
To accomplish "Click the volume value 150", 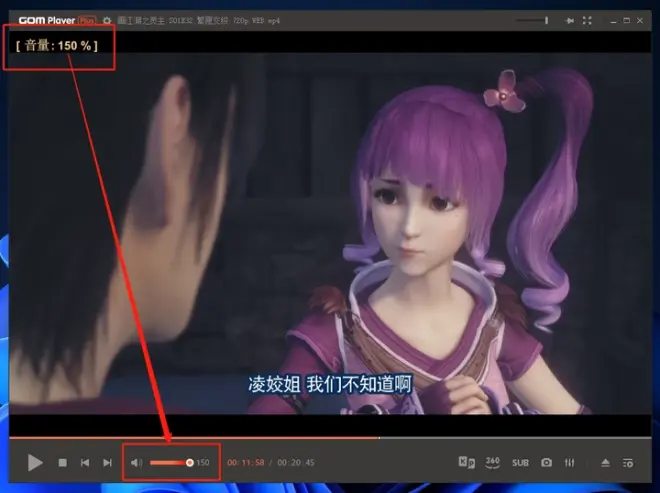I will (203, 463).
